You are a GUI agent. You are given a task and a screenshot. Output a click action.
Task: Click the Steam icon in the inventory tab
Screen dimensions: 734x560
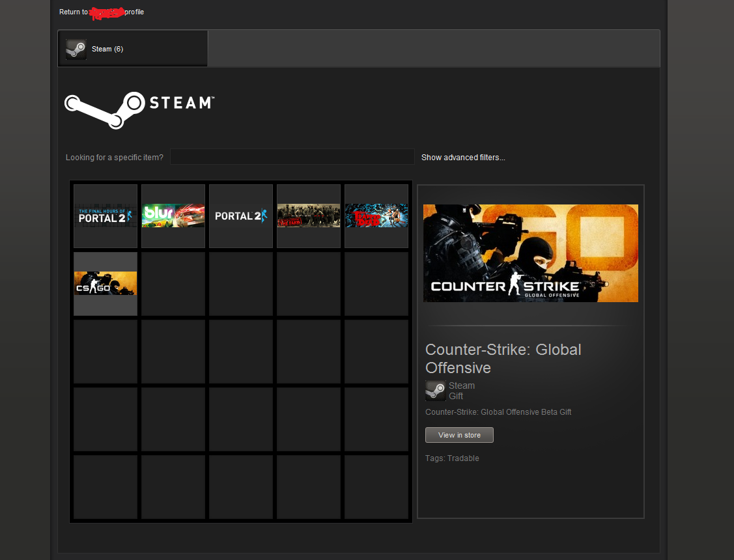pyautogui.click(x=76, y=49)
